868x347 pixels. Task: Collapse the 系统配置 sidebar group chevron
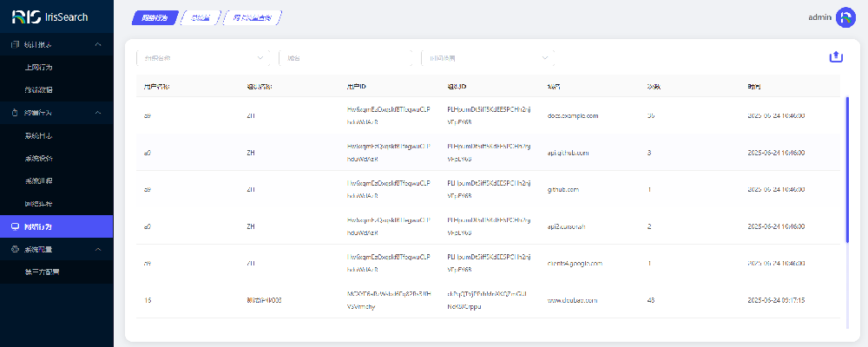(98, 249)
